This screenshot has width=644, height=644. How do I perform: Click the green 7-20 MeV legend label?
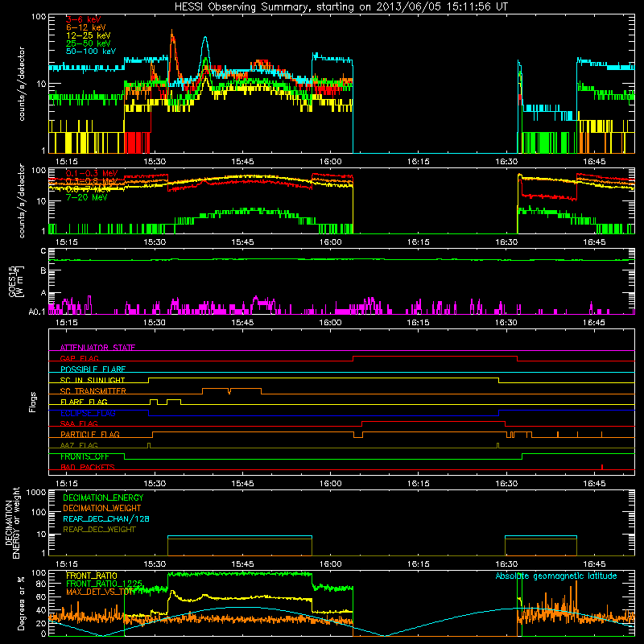86,197
